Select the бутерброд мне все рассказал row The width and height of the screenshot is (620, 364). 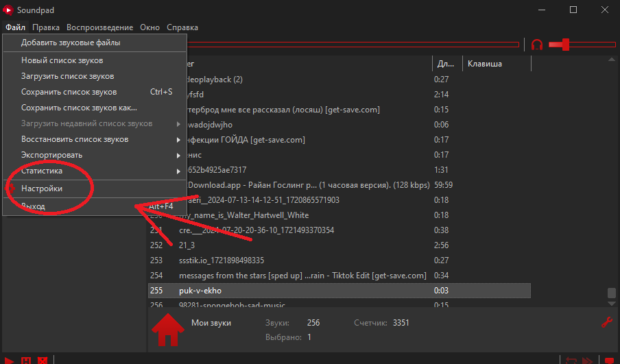tap(359, 110)
